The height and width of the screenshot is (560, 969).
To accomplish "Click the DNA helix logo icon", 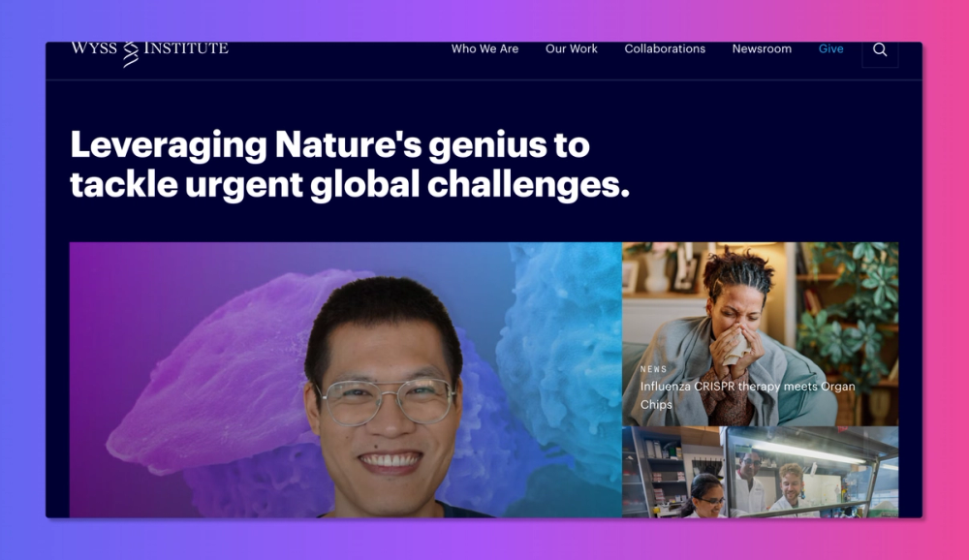I will click(x=131, y=54).
